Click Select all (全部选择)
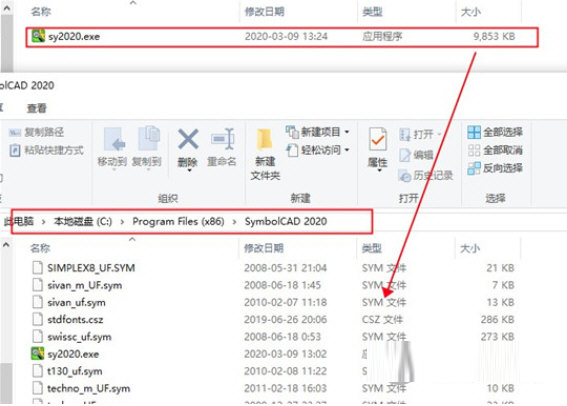The width and height of the screenshot is (567, 406). click(495, 132)
